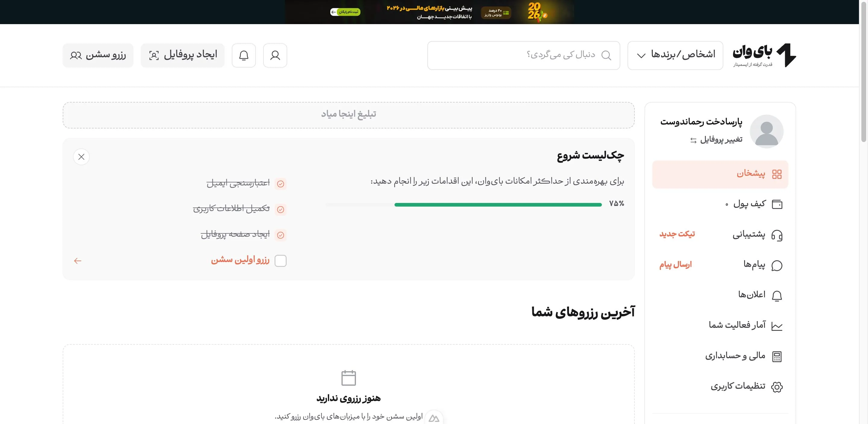Select پیشخان in the sidebar menu
868x424 pixels.
[x=720, y=174]
